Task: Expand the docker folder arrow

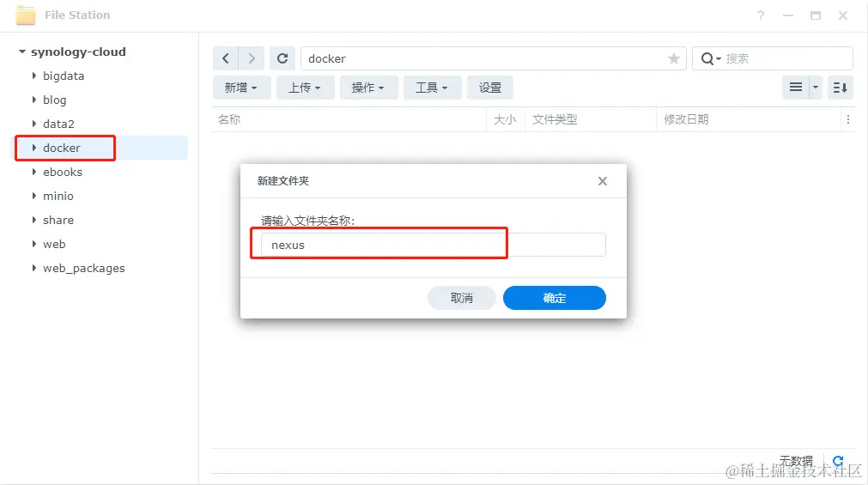Action: [x=34, y=148]
